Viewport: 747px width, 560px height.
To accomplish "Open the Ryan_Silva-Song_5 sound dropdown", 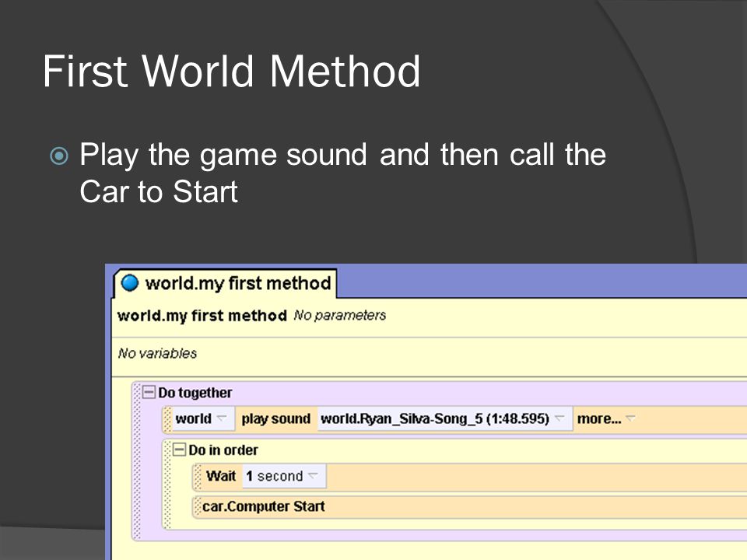I will tap(444, 419).
